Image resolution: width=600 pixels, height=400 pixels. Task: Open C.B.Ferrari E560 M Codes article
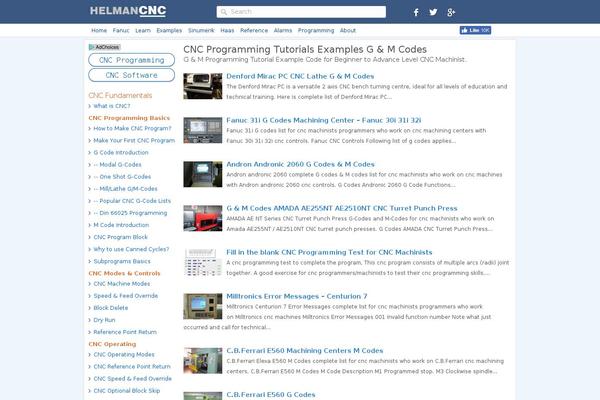305,351
